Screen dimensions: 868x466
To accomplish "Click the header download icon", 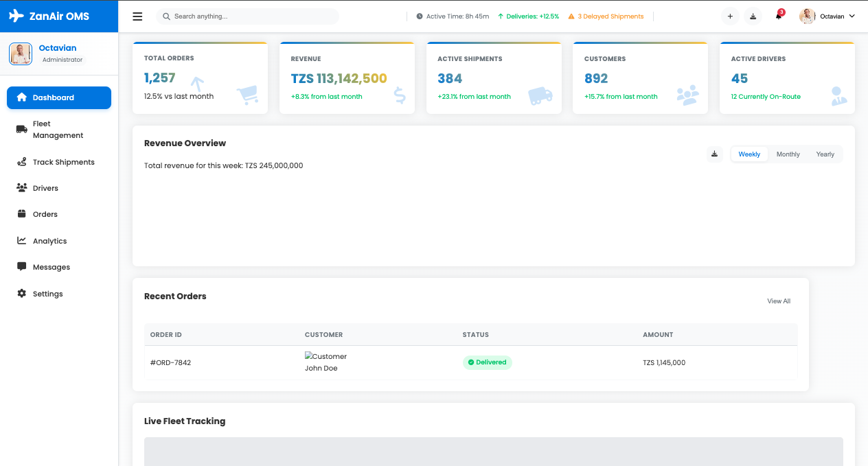I will click(x=753, y=16).
